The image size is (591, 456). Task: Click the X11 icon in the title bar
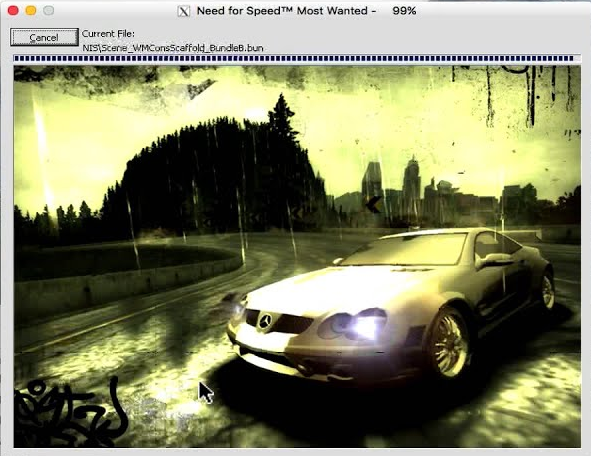[x=184, y=11]
